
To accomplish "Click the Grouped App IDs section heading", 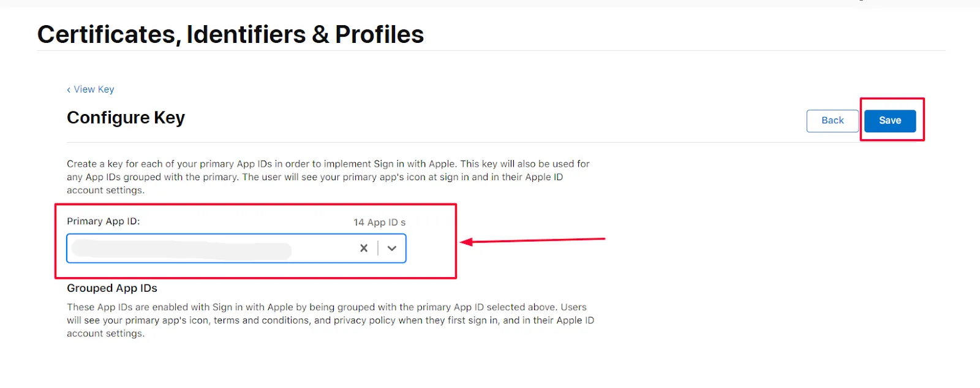I will pyautogui.click(x=111, y=287).
